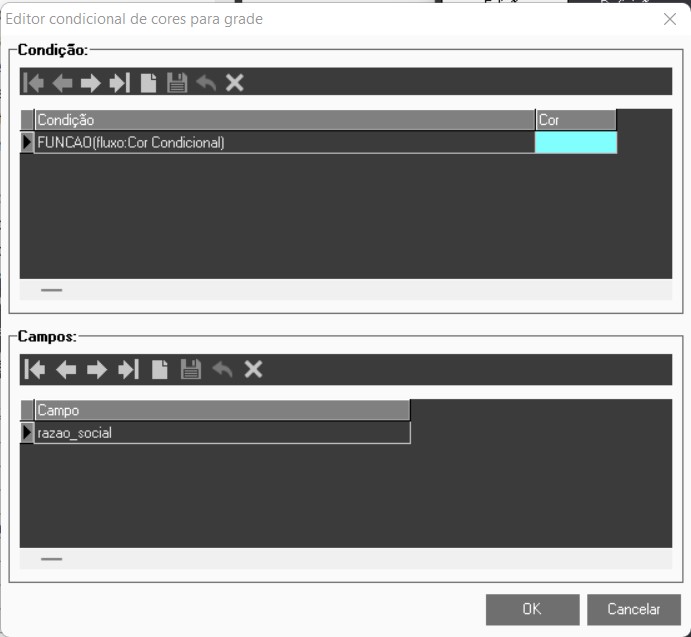
Task: Click next record arrow in Condição toolbar
Action: pos(91,83)
